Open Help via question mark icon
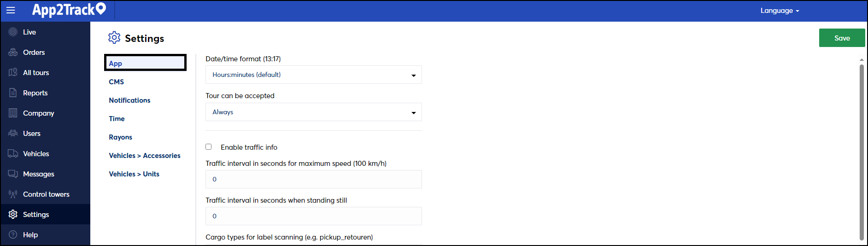Screen dimensions: 868x246 coord(13,234)
